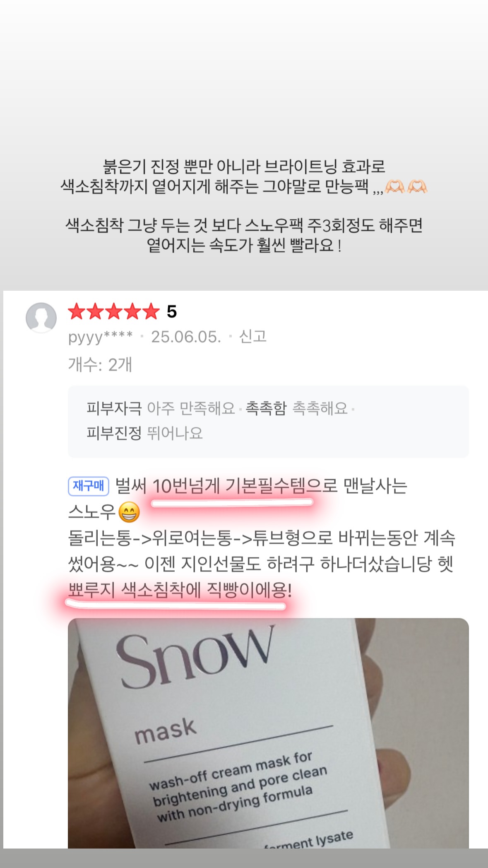Tap the second heart-hands emoji

417,187
